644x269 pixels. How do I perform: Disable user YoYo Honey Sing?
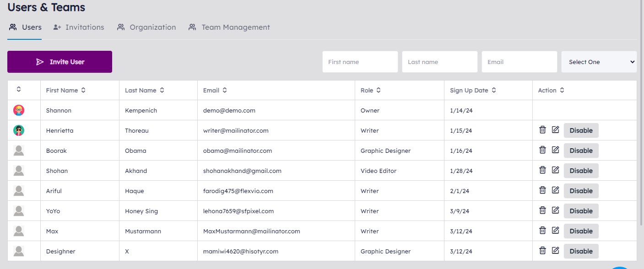581,211
